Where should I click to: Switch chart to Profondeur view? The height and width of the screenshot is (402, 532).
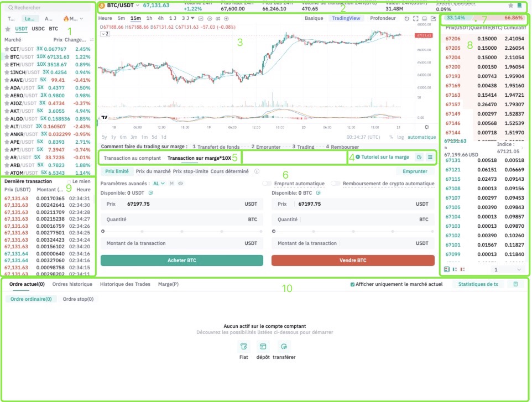pos(383,18)
